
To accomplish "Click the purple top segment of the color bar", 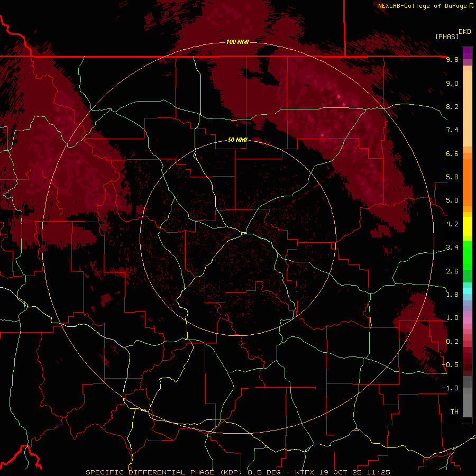I will click(467, 53).
